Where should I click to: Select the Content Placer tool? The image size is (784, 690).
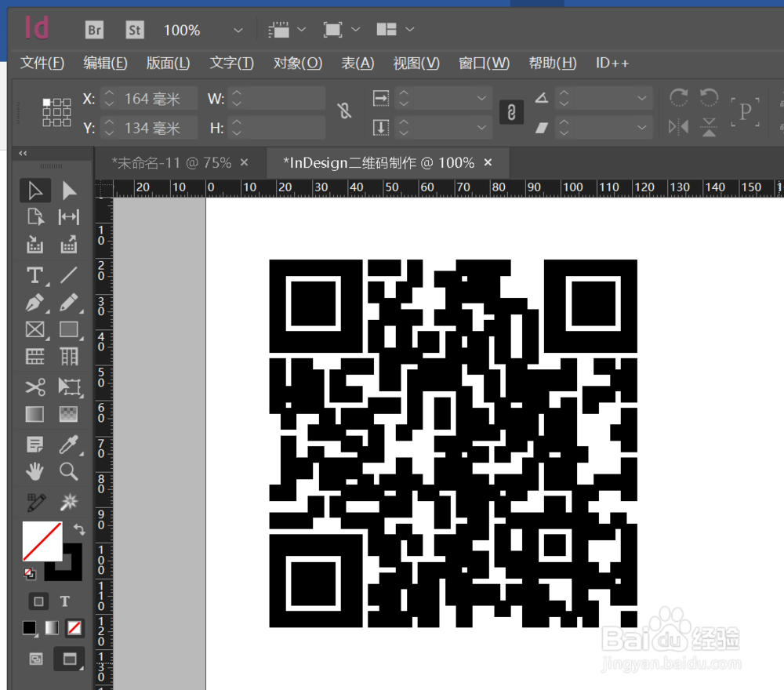point(69,245)
